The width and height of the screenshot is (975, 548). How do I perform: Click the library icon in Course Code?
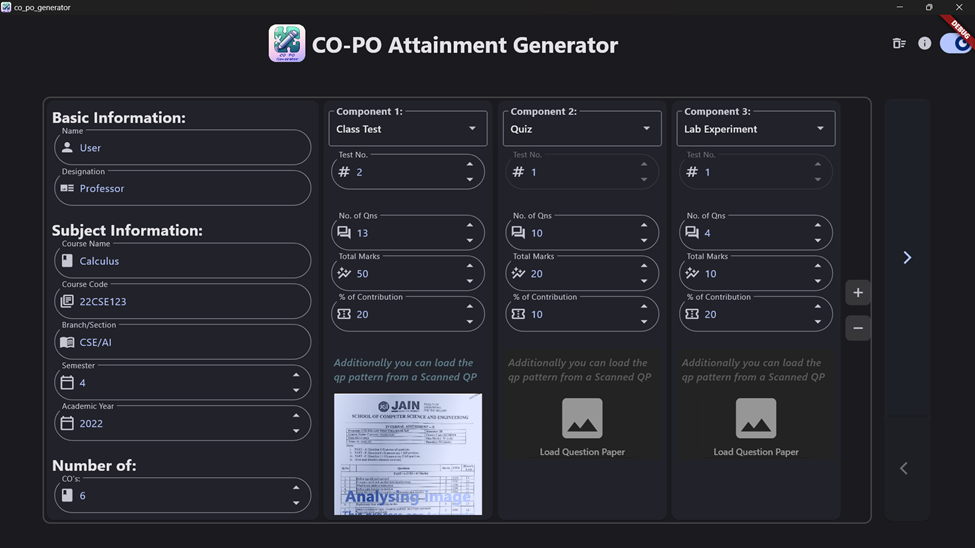67,301
